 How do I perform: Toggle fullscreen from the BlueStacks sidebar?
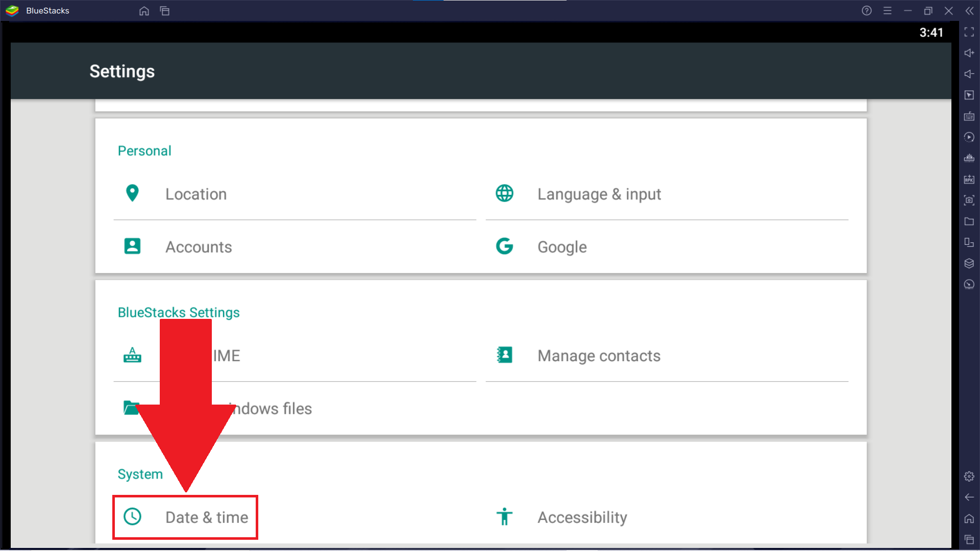(969, 32)
